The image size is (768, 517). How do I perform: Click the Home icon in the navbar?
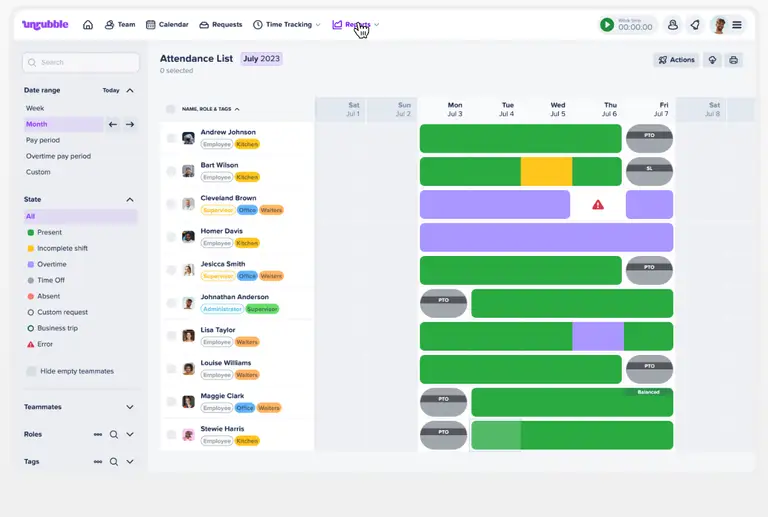point(88,25)
